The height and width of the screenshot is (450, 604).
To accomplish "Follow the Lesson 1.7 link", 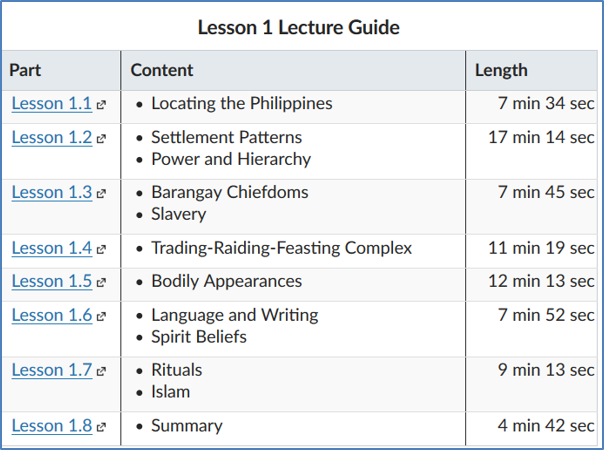I will point(51,370).
